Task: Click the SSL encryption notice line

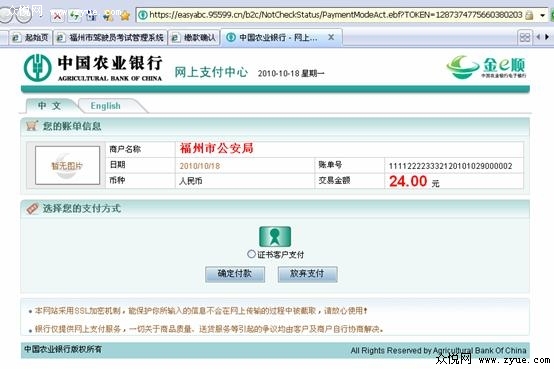Action: coord(201,311)
